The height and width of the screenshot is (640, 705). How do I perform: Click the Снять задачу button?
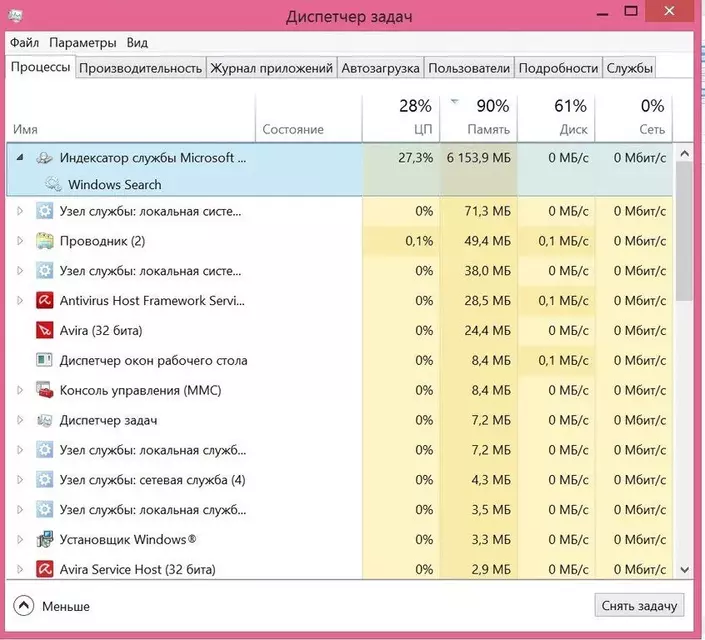click(639, 606)
